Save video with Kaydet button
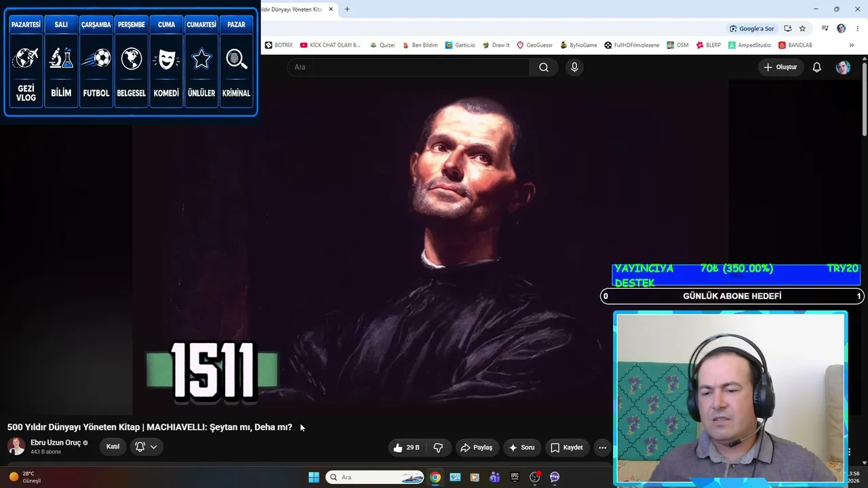This screenshot has height=488, width=868. point(567,447)
